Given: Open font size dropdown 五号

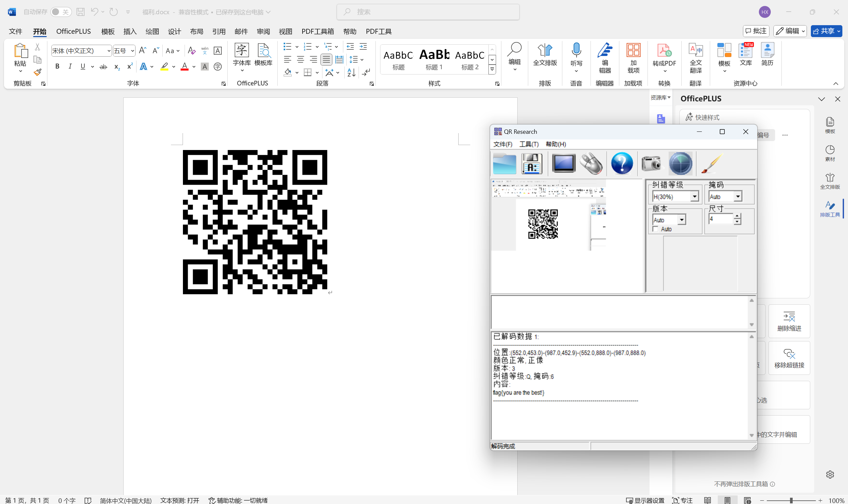Looking at the screenshot, I should point(133,51).
